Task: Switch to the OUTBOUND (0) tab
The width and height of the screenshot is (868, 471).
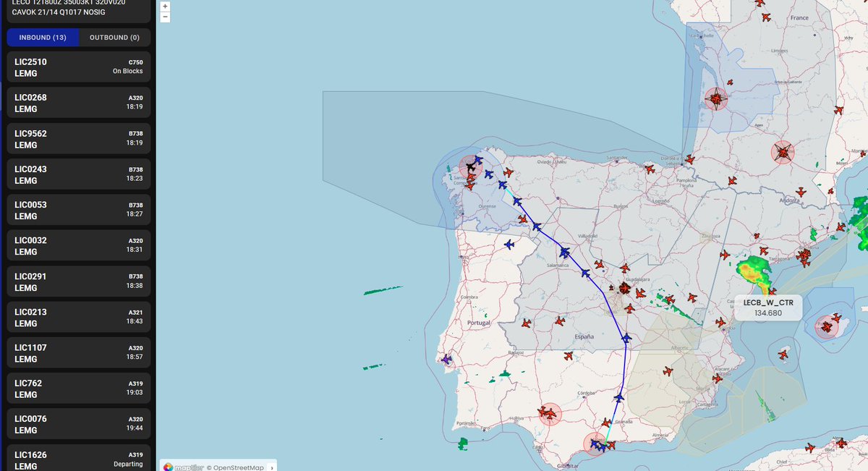Action: pyautogui.click(x=112, y=37)
